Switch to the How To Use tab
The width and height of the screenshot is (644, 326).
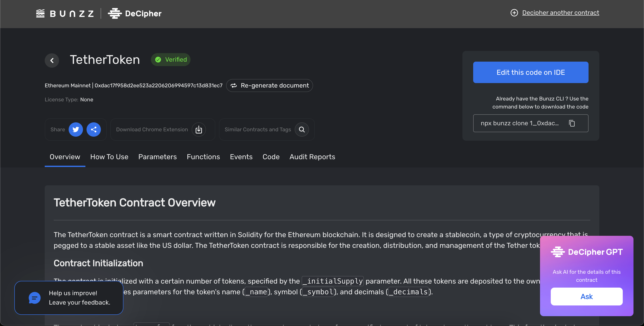(x=109, y=157)
